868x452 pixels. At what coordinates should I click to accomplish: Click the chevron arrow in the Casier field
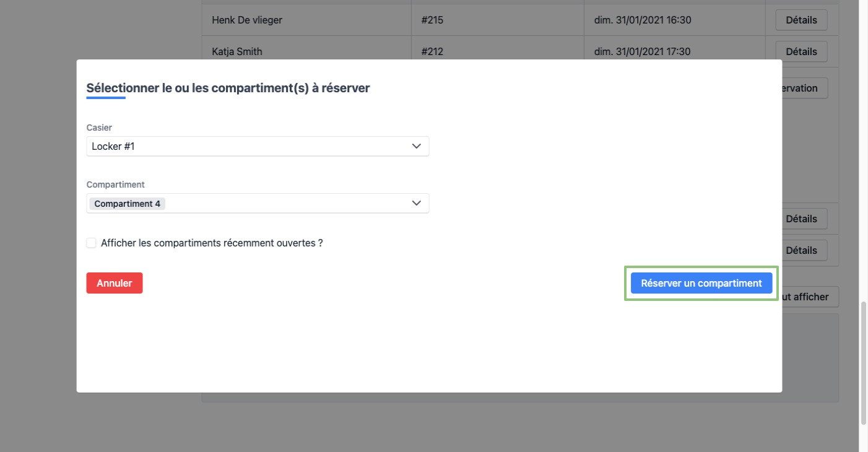pos(416,146)
